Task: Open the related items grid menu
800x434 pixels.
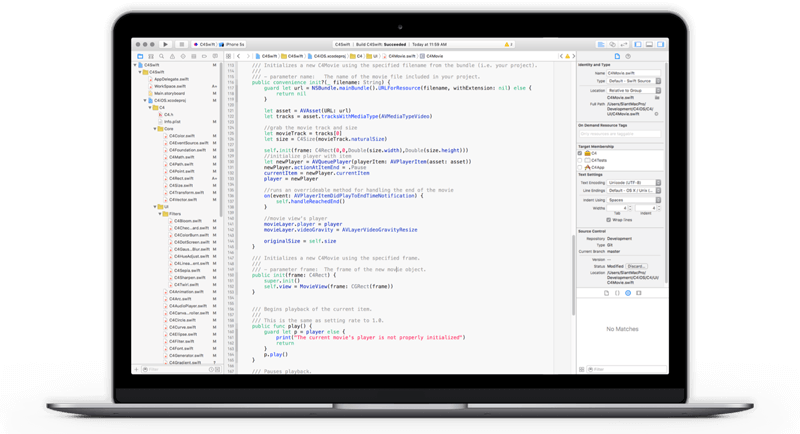Action: pos(229,56)
